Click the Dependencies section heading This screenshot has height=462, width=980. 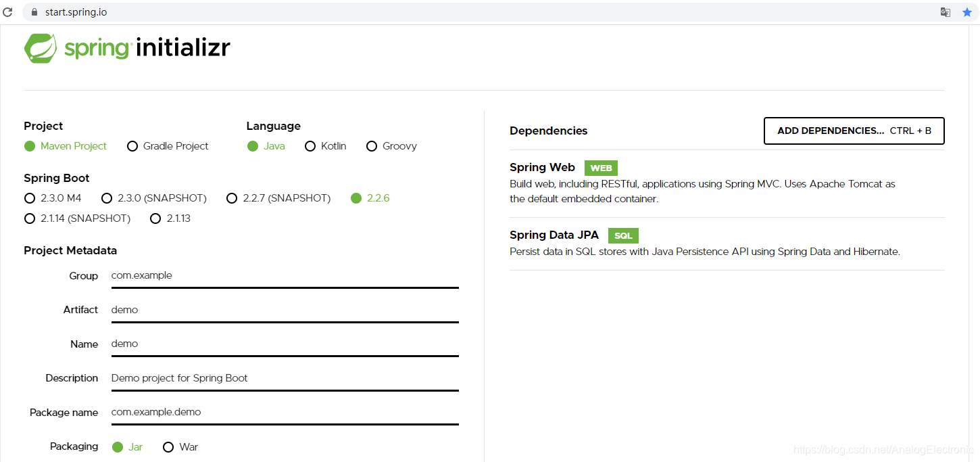(549, 131)
